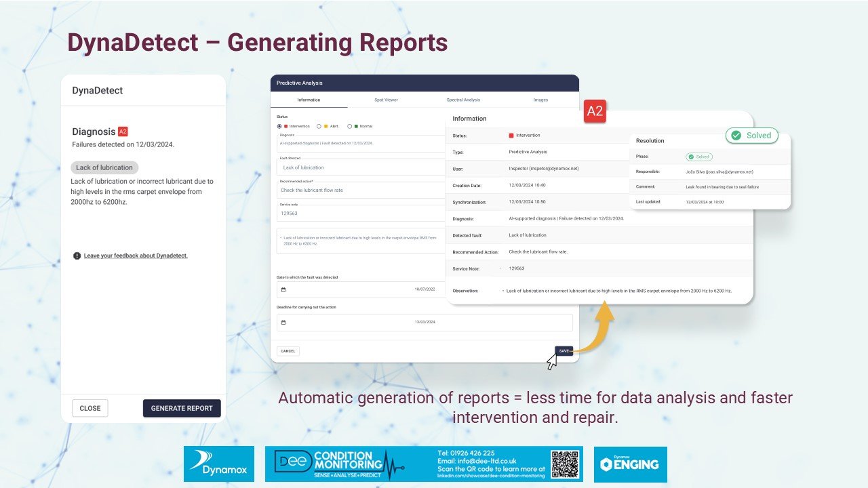Click the Service note field 129563

[x=361, y=213]
